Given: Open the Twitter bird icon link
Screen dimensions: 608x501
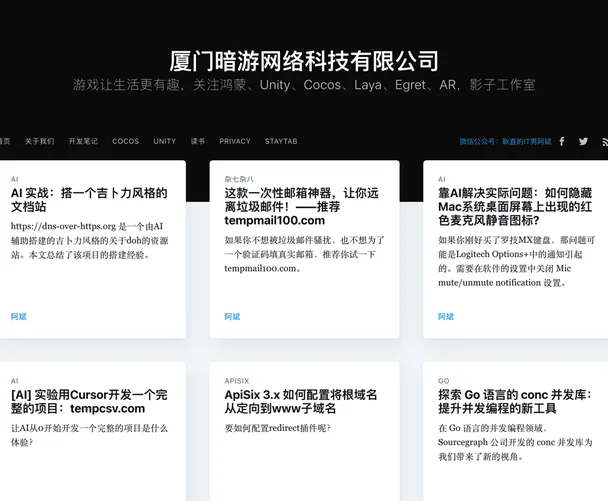Looking at the screenshot, I should tap(583, 142).
